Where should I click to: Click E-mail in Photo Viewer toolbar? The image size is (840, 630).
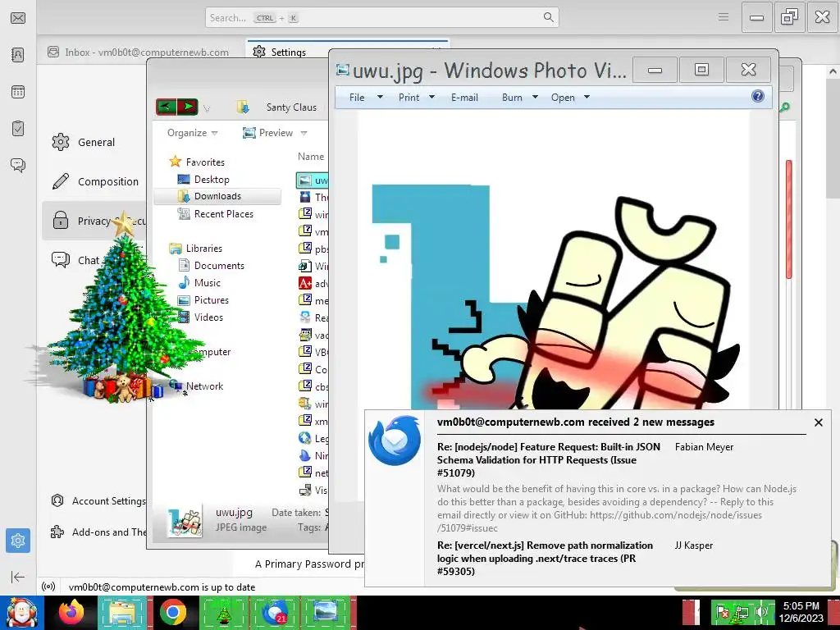coord(464,98)
